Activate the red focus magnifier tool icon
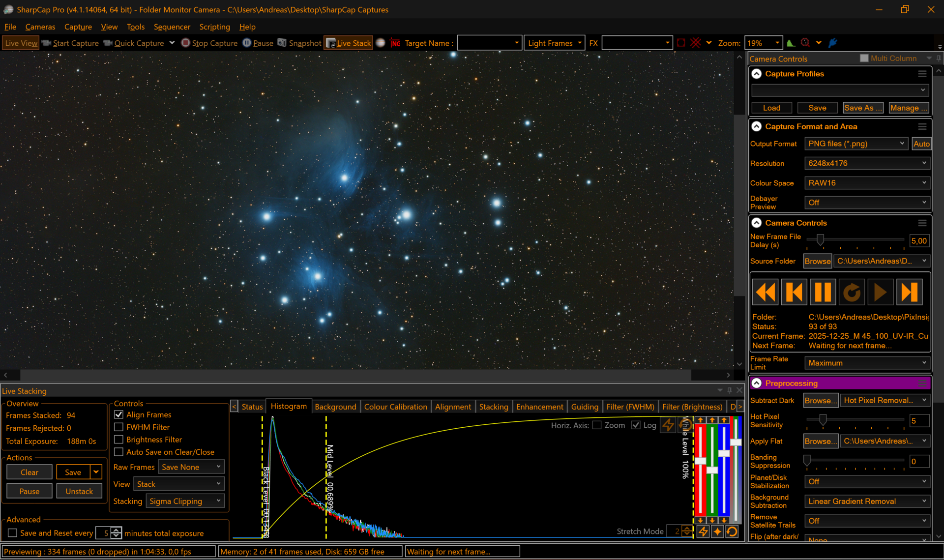 pyautogui.click(x=805, y=43)
